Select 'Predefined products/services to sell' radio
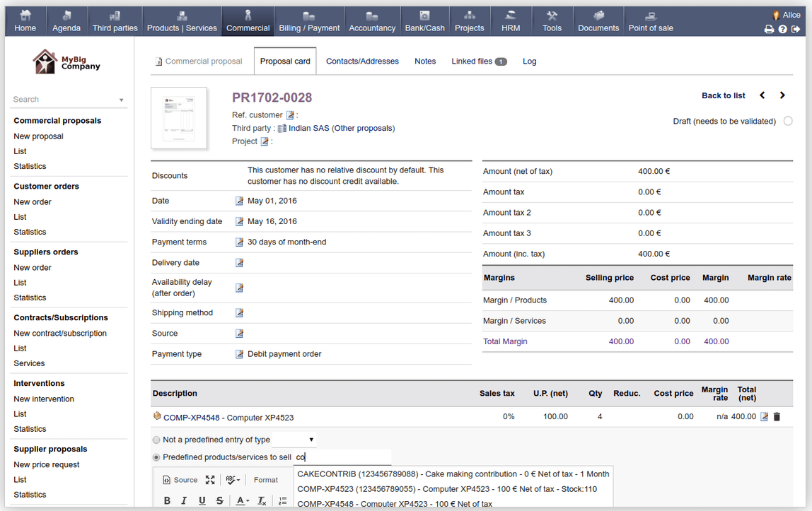 [x=156, y=457]
